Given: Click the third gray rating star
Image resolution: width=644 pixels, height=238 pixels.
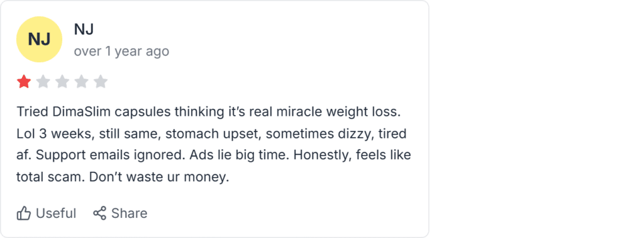Looking at the screenshot, I should (x=62, y=82).
